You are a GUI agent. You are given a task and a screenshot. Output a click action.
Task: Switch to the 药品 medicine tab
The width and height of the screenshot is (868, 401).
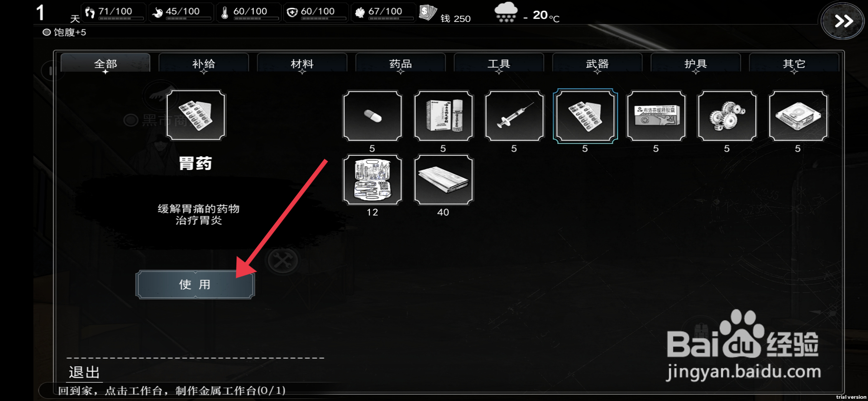point(400,63)
